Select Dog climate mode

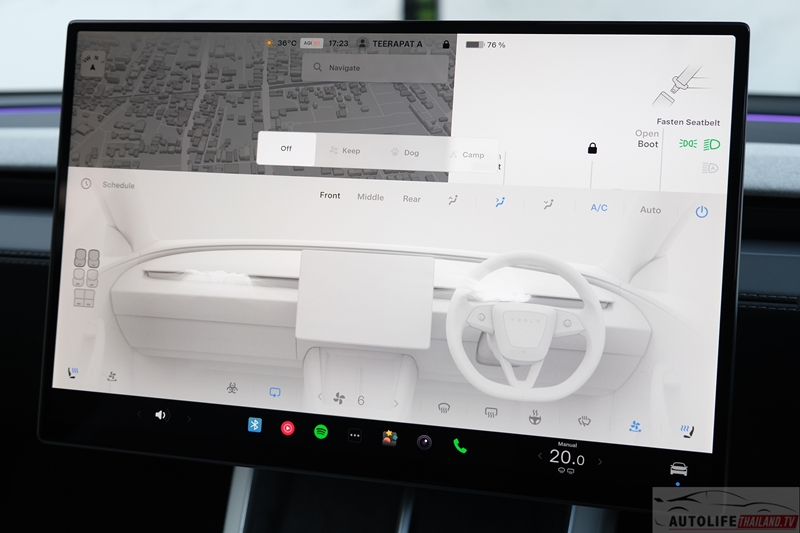click(404, 153)
